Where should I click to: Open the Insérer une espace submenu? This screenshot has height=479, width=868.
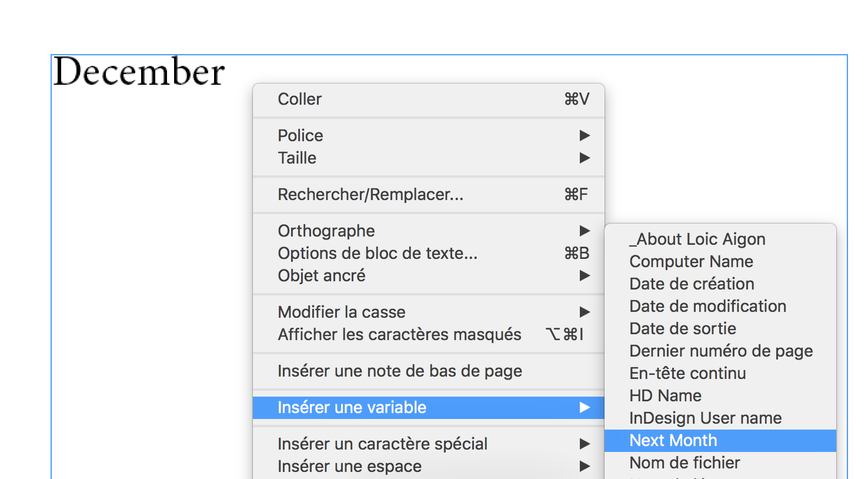[x=349, y=466]
